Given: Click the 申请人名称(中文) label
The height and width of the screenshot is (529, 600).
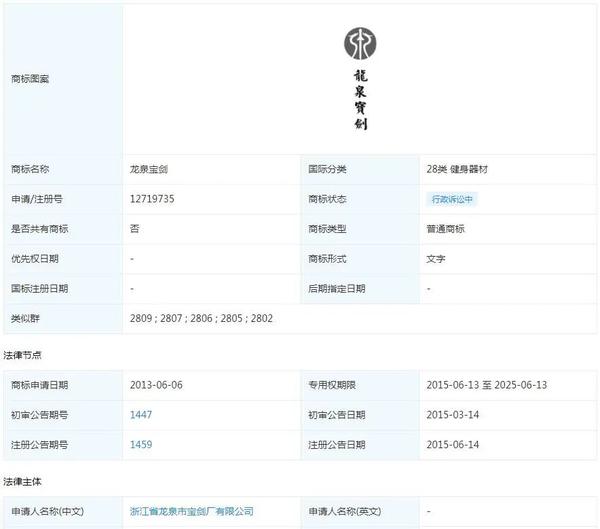Looking at the screenshot, I should [47, 511].
